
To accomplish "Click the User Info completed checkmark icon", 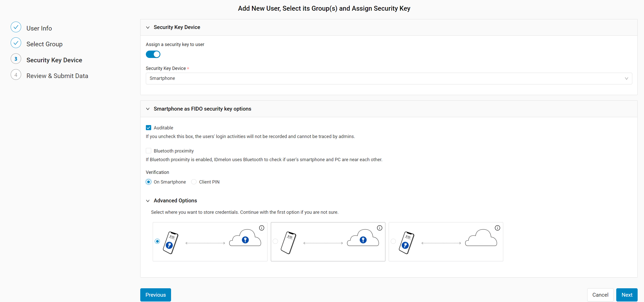I will 16,27.
